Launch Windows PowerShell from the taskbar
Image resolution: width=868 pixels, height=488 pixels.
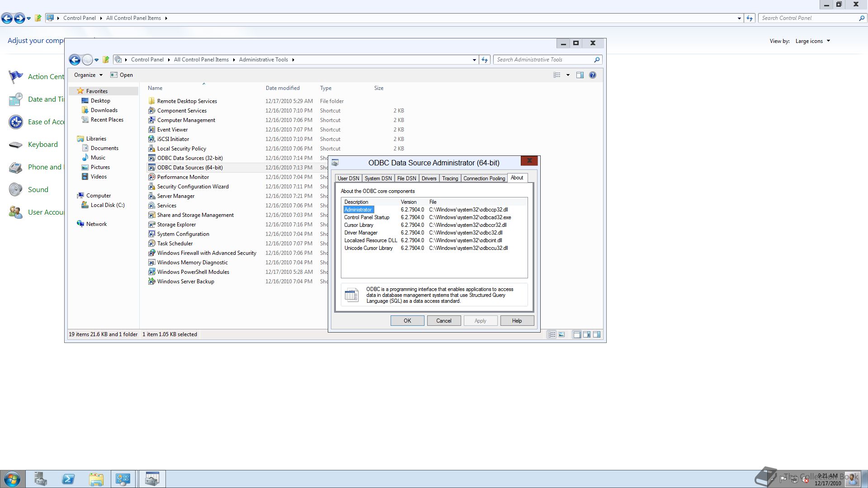[x=68, y=479]
